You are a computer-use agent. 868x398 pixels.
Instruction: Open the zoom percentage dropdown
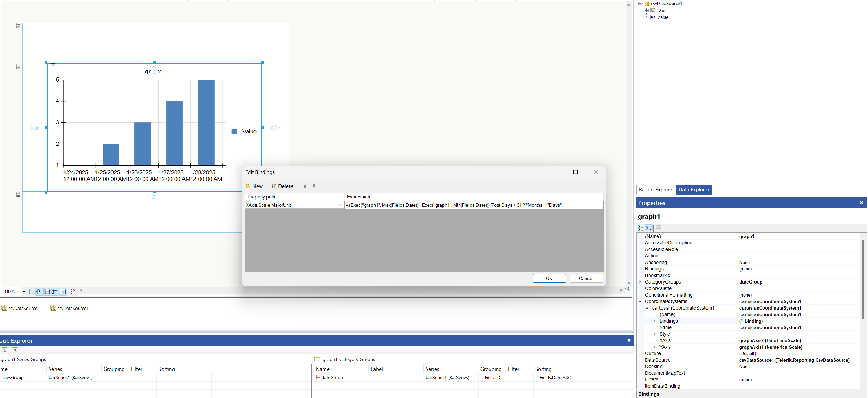click(x=24, y=292)
